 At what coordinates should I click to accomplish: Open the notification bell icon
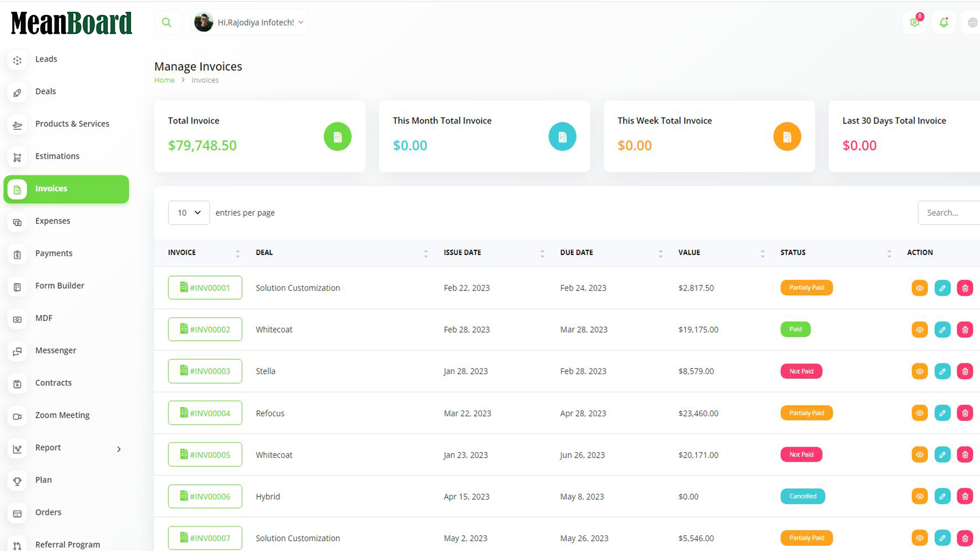point(943,22)
